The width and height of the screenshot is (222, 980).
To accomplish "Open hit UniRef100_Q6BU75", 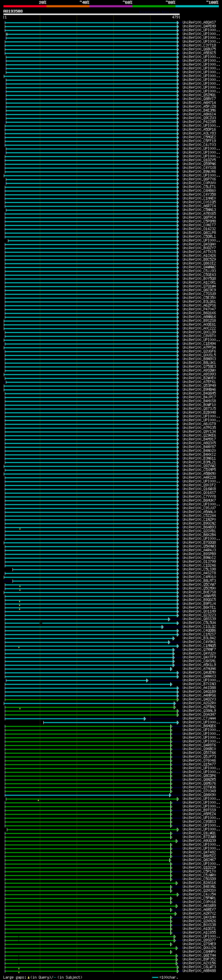I will coord(199,49).
